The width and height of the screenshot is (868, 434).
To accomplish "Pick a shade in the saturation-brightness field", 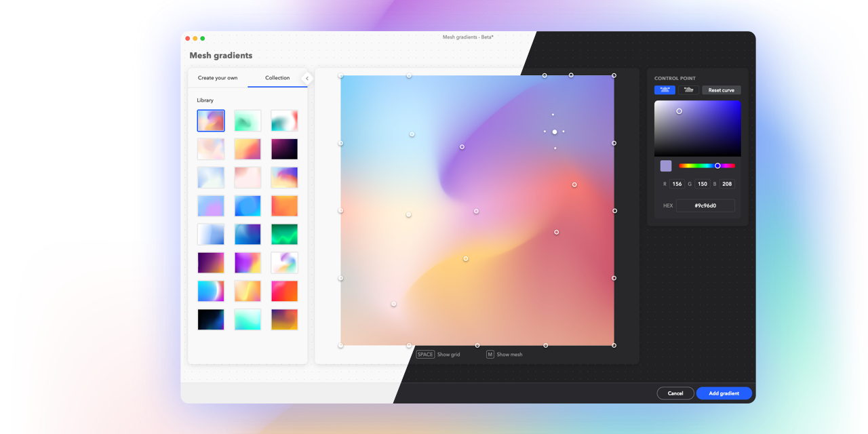I will 697,127.
